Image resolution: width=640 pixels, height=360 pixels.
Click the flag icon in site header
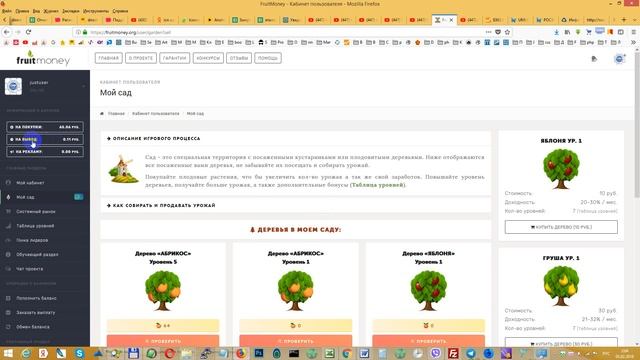point(594,59)
